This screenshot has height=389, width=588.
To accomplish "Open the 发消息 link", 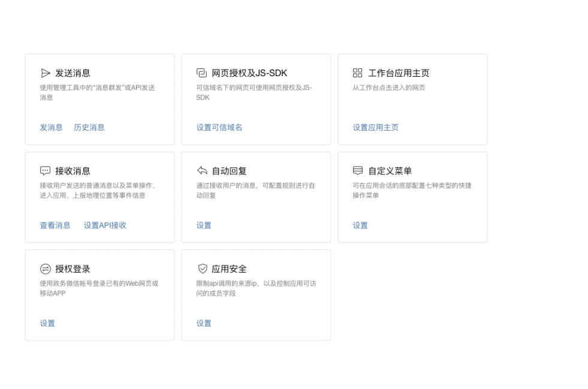I will click(x=52, y=128).
